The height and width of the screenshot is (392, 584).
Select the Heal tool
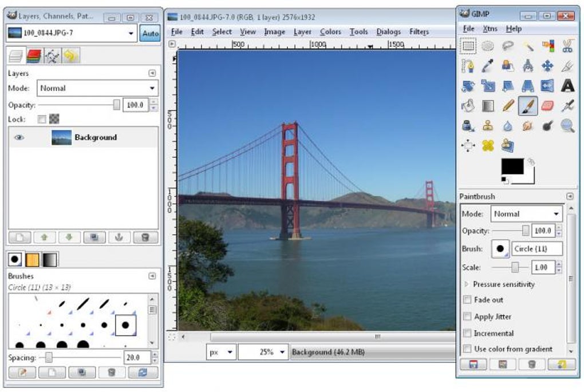(488, 145)
